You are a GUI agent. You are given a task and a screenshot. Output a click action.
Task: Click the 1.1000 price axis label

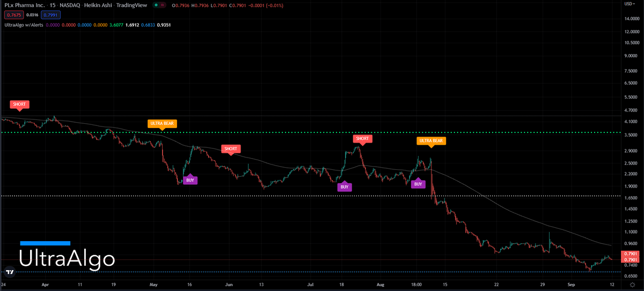(631, 232)
